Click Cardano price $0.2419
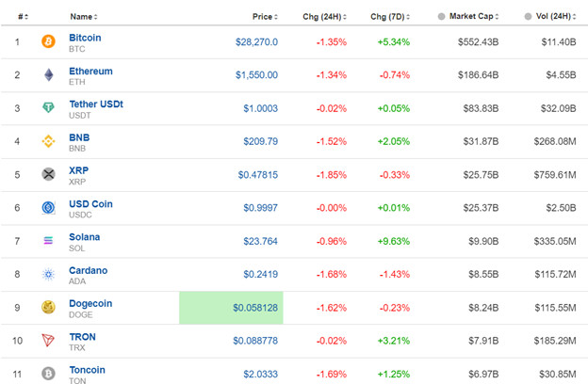The height and width of the screenshot is (384, 588). point(261,274)
